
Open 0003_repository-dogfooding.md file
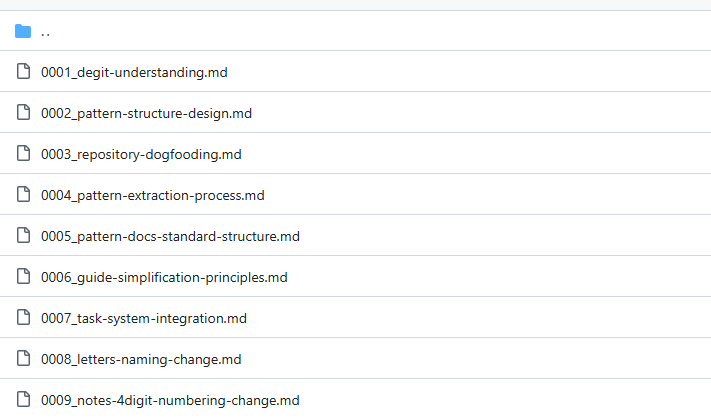[141, 154]
